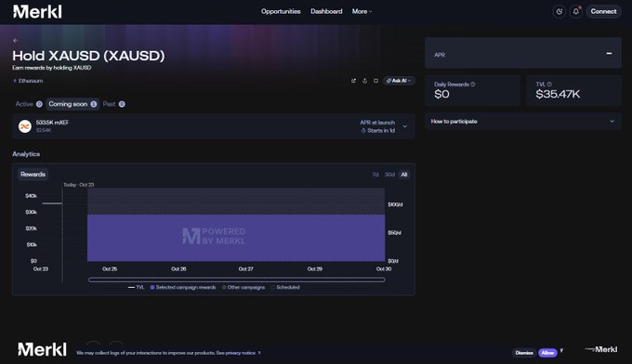Click the clock icon beside Starts in 1d

[363, 130]
